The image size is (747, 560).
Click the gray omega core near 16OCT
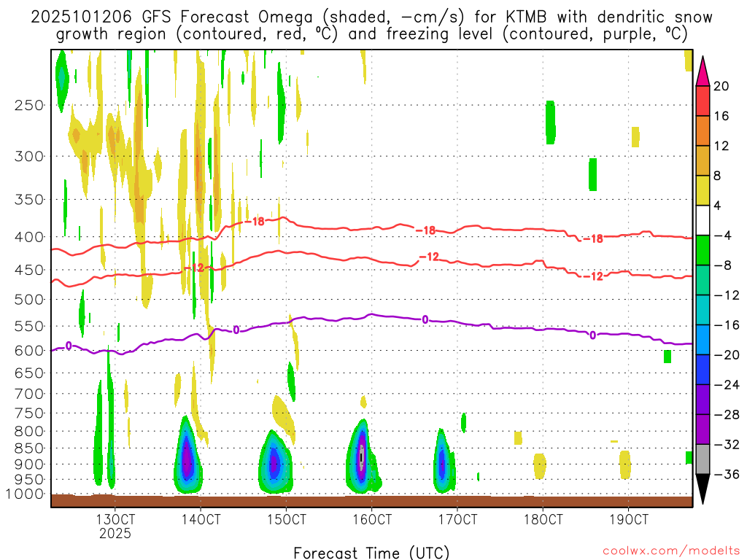click(361, 457)
